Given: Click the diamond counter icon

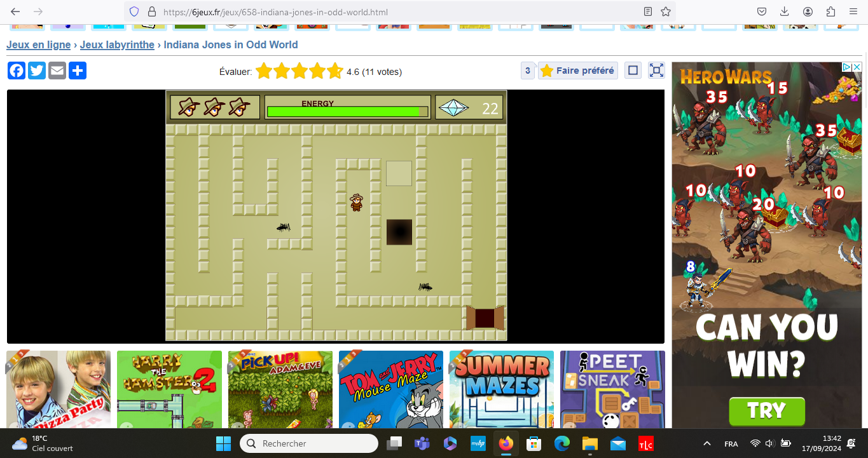Looking at the screenshot, I should coord(455,108).
